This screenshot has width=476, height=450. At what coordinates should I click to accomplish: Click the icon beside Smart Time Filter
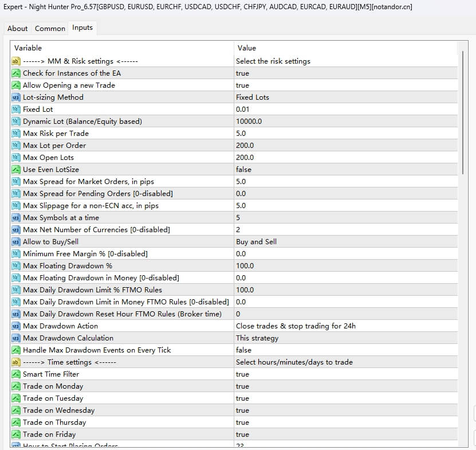click(x=16, y=374)
